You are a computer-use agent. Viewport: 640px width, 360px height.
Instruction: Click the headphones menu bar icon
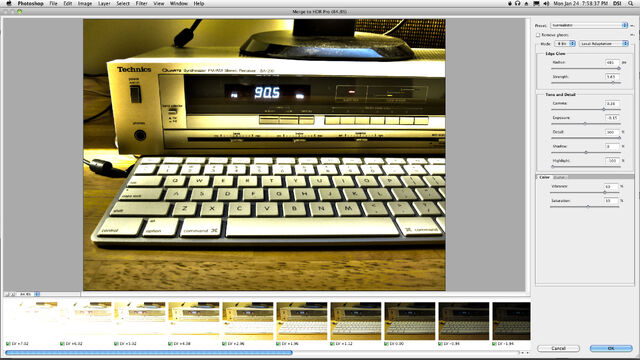518,3
